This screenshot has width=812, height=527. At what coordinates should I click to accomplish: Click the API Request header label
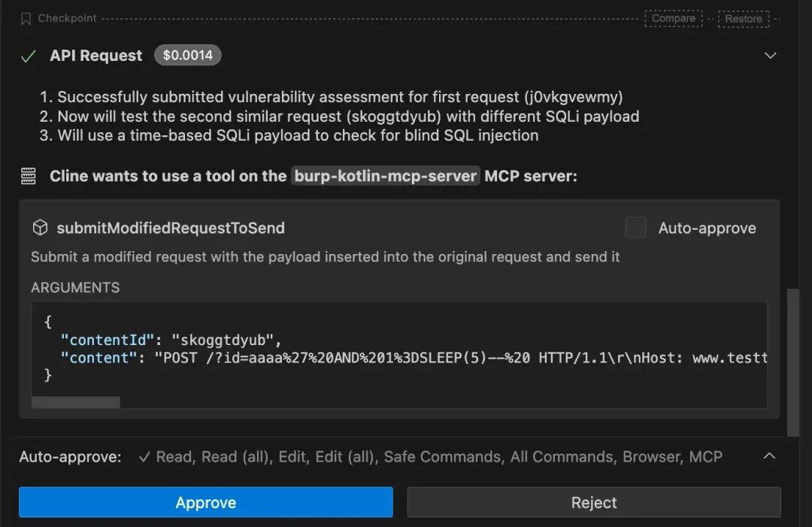96,56
